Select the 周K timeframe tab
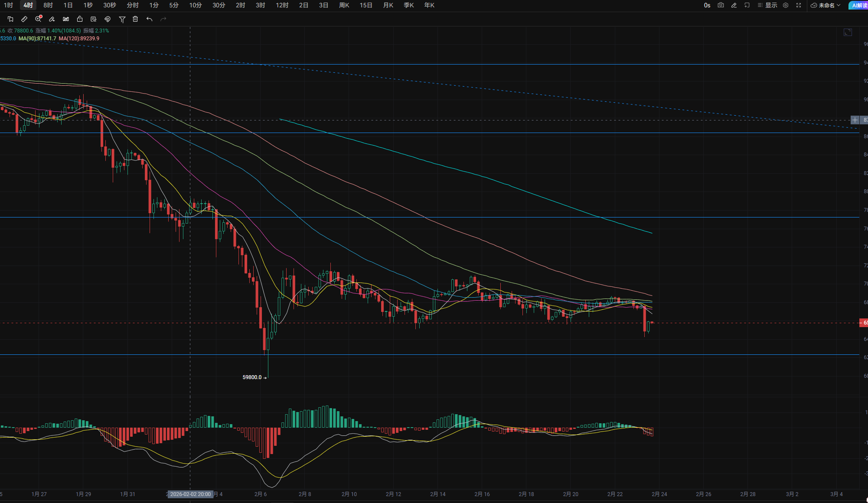Screen dimensions: 868x503 tap(344, 5)
